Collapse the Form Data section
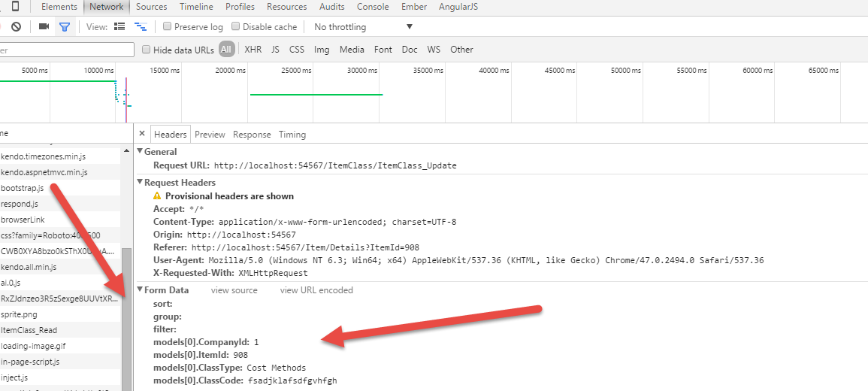 pyautogui.click(x=140, y=289)
